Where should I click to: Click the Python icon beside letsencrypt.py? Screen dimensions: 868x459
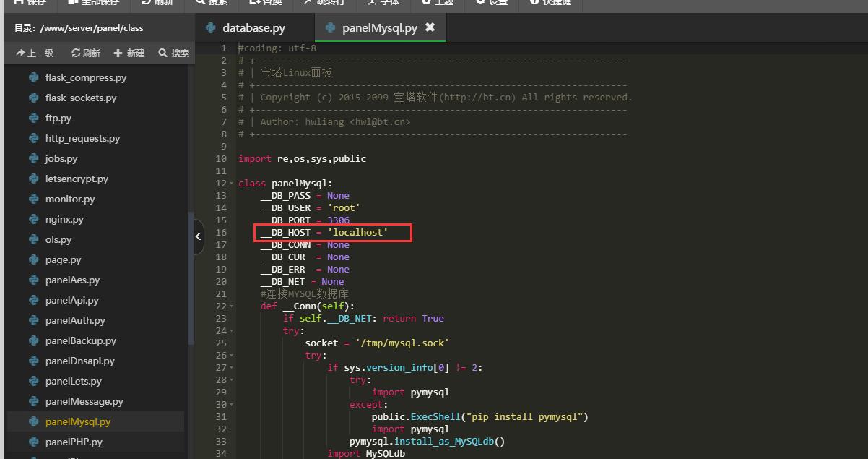coord(33,179)
